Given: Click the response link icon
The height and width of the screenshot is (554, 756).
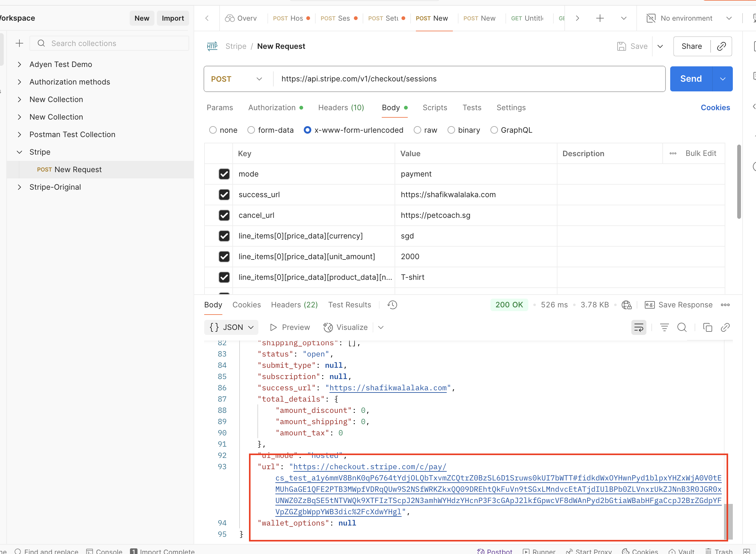Looking at the screenshot, I should pyautogui.click(x=725, y=327).
